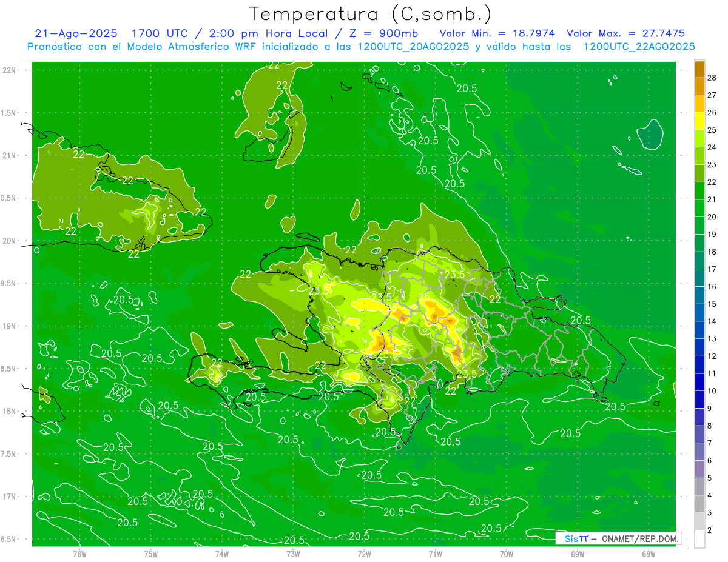728x562 pixels.
Task: Click the colorbar label '10'
Action: [712, 391]
